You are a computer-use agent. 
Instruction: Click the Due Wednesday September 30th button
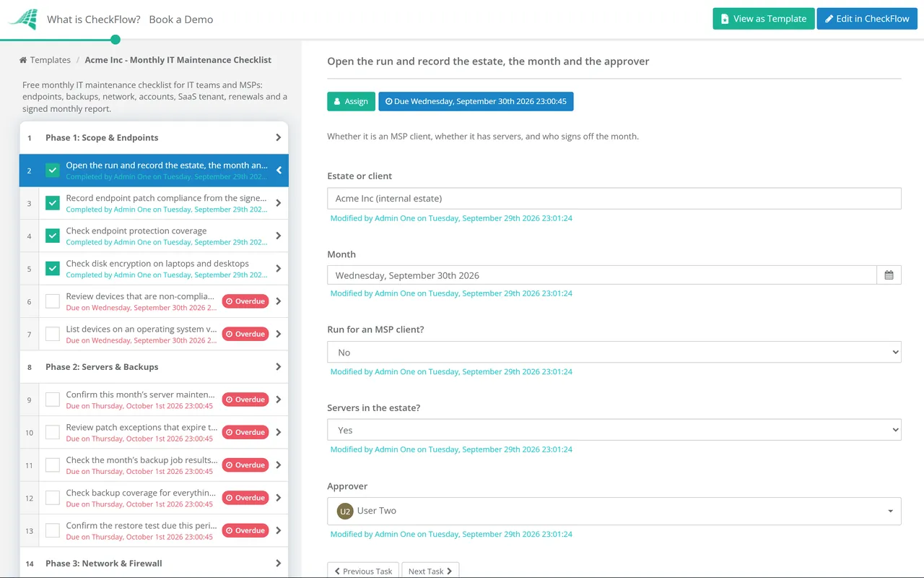(x=476, y=101)
